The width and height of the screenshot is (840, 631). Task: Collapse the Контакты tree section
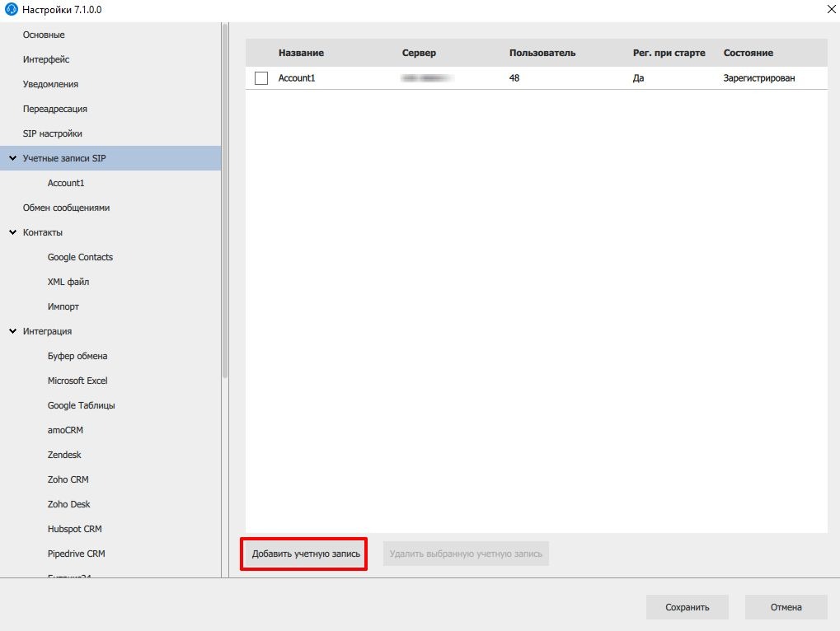pos(12,232)
